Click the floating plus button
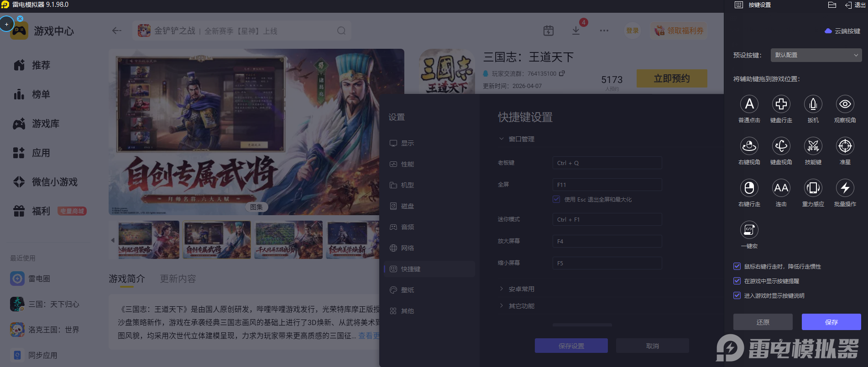868x367 pixels. [6, 24]
